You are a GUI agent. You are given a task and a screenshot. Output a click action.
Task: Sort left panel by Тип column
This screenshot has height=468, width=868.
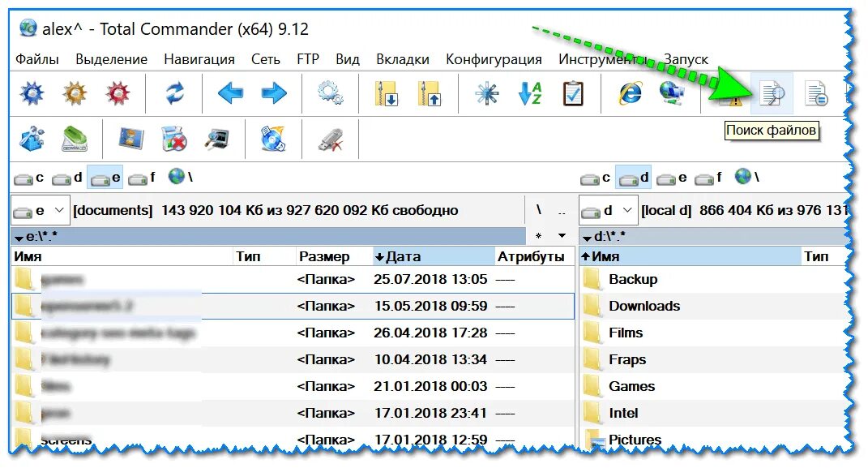coord(264,256)
